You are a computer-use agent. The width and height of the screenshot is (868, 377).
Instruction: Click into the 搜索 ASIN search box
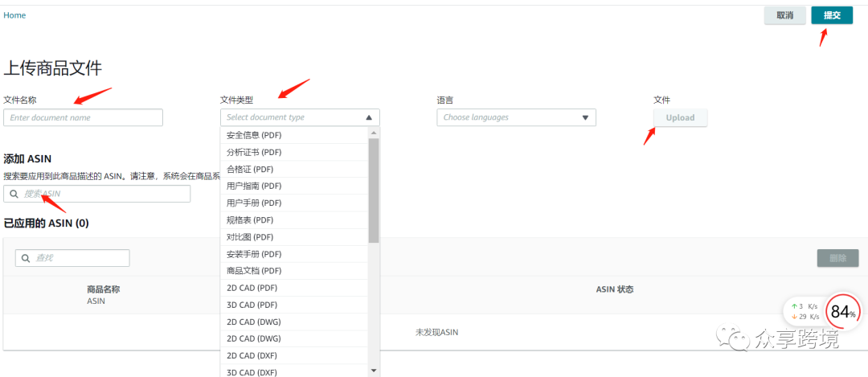coord(97,194)
